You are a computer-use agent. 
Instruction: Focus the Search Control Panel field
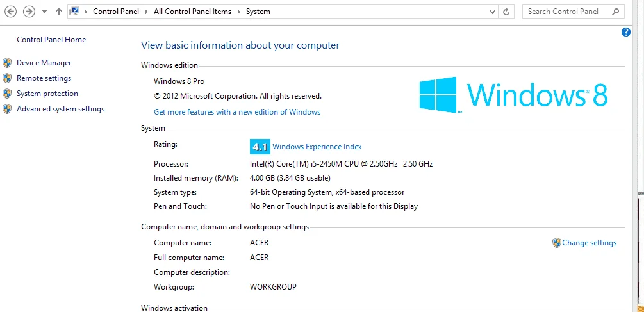[x=573, y=12]
